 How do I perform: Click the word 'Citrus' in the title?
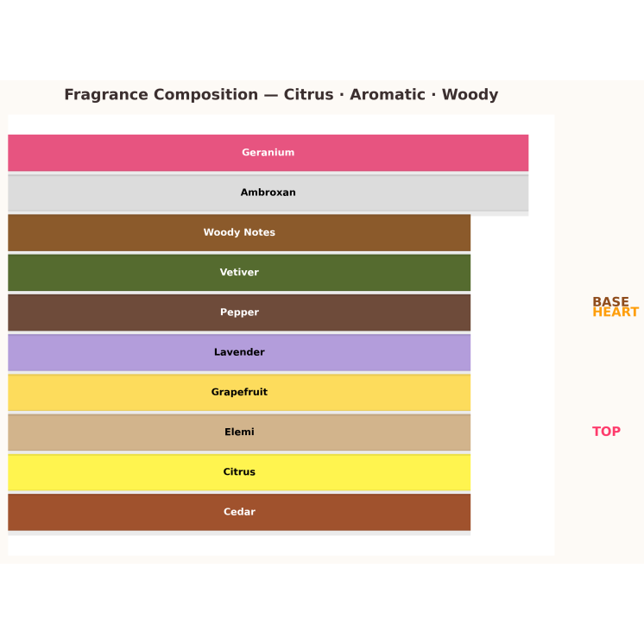pyautogui.click(x=308, y=95)
